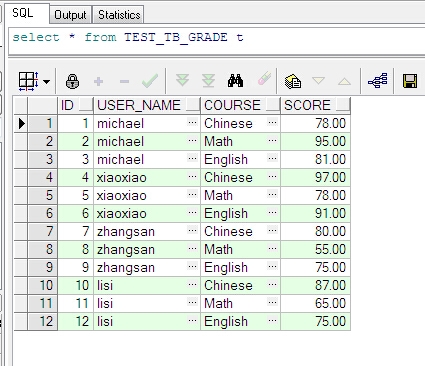425x366 pixels.
Task: Select row number 7 header
Action: pyautogui.click(x=43, y=231)
